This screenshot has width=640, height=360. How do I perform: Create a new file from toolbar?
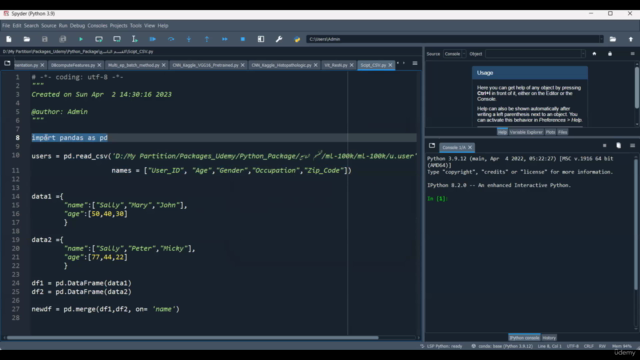click(9, 39)
